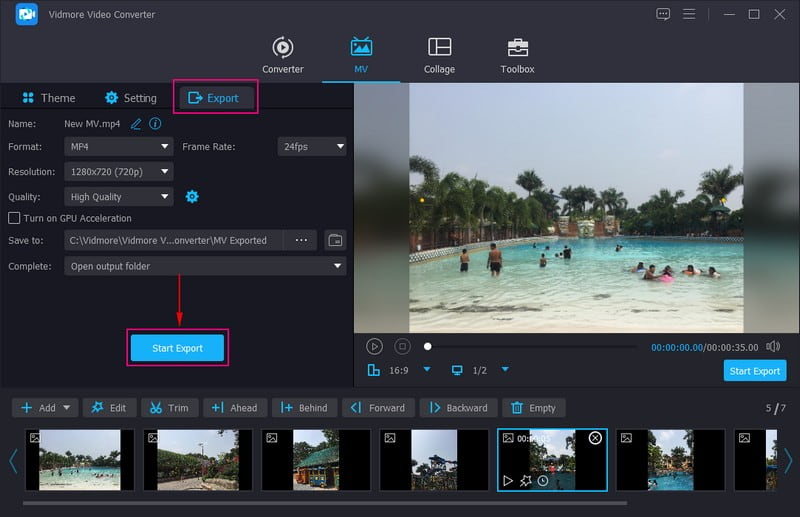
Task: Expand the Format MP4 dropdown
Action: coord(119,146)
